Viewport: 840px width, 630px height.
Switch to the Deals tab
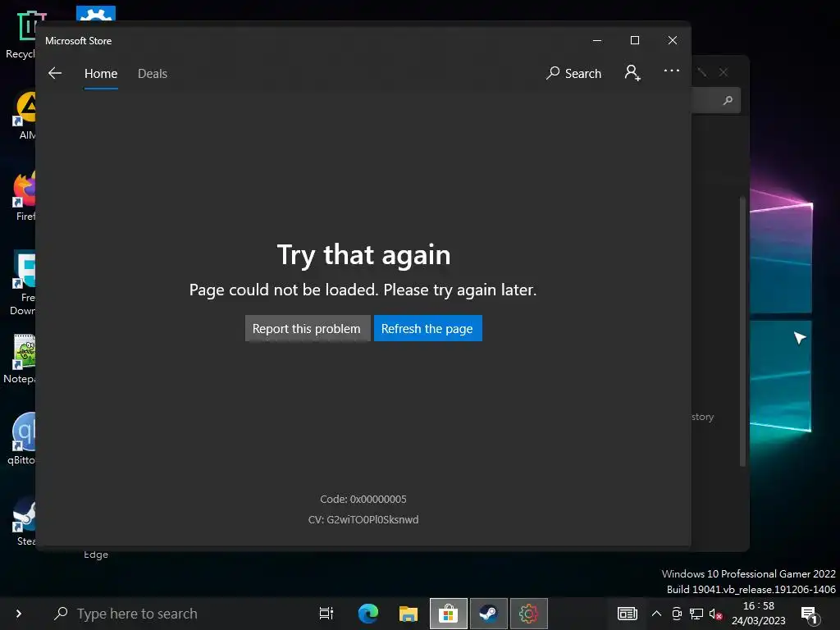pos(153,73)
